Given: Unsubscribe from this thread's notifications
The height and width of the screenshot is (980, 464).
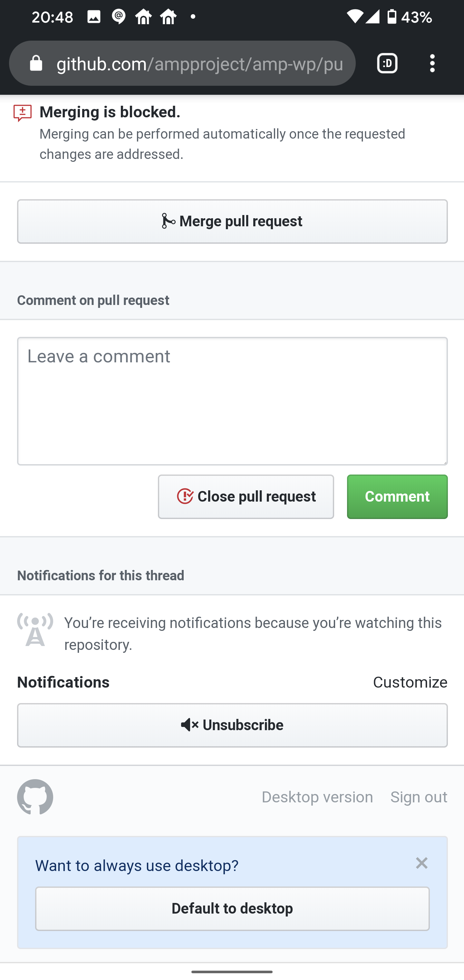Looking at the screenshot, I should click(232, 725).
